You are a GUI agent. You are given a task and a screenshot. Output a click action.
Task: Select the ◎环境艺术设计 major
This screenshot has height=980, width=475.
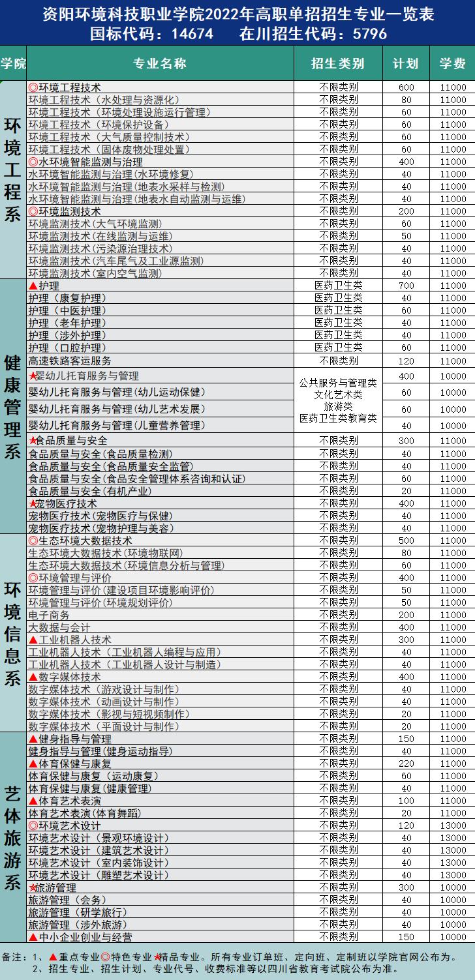(x=160, y=825)
